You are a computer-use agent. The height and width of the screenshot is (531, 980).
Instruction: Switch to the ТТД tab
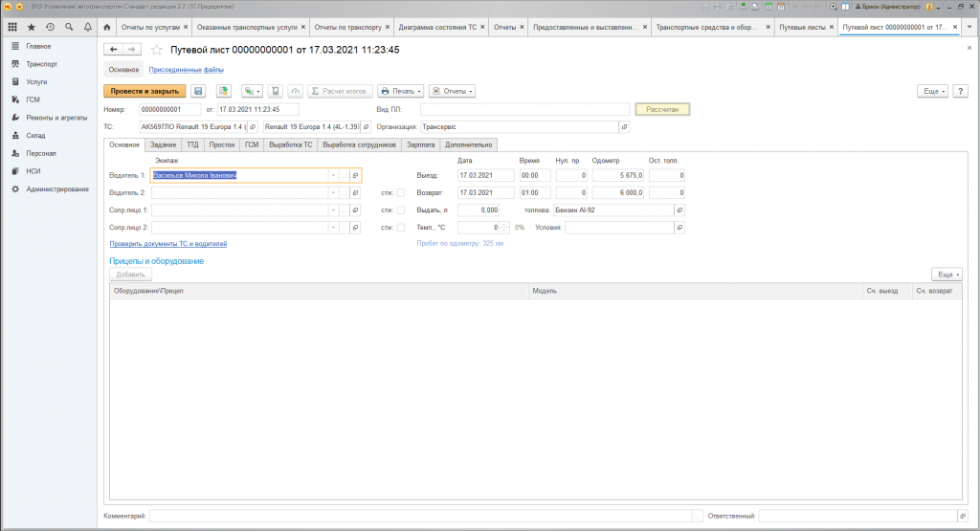(192, 144)
